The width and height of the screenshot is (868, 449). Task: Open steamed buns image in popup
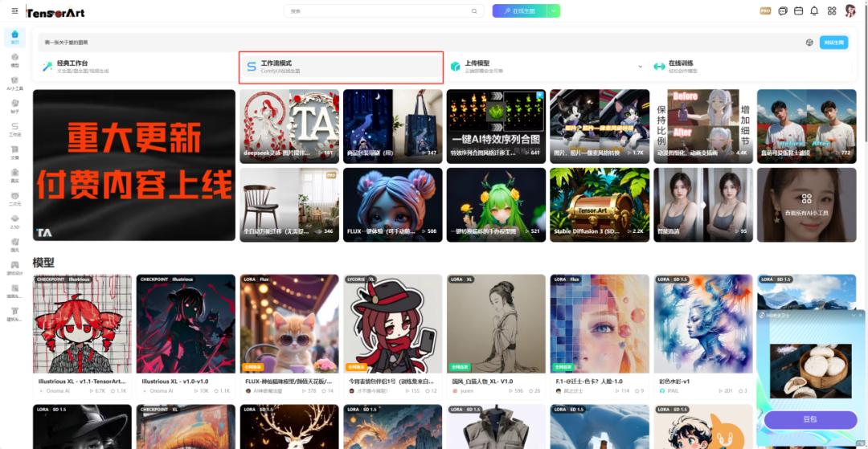(810, 371)
